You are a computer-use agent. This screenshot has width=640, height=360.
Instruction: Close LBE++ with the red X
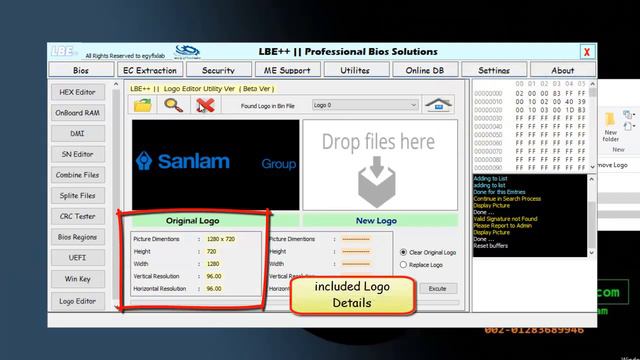(x=587, y=52)
